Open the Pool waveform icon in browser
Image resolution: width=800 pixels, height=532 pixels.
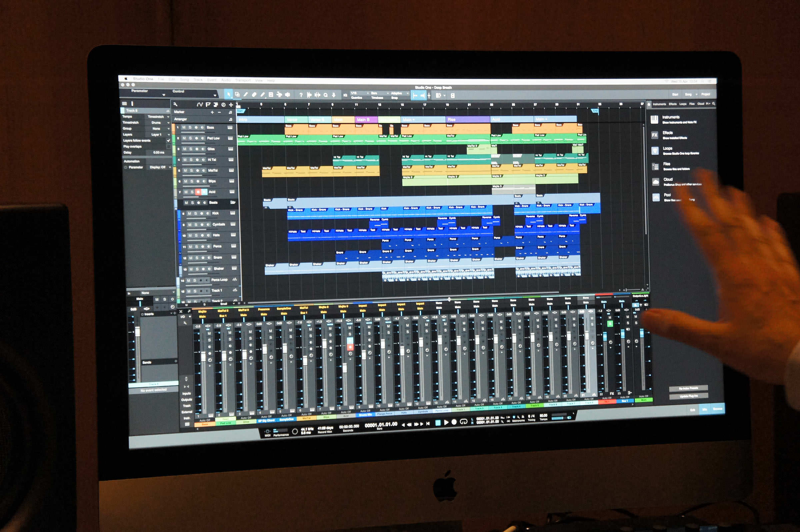tap(656, 197)
